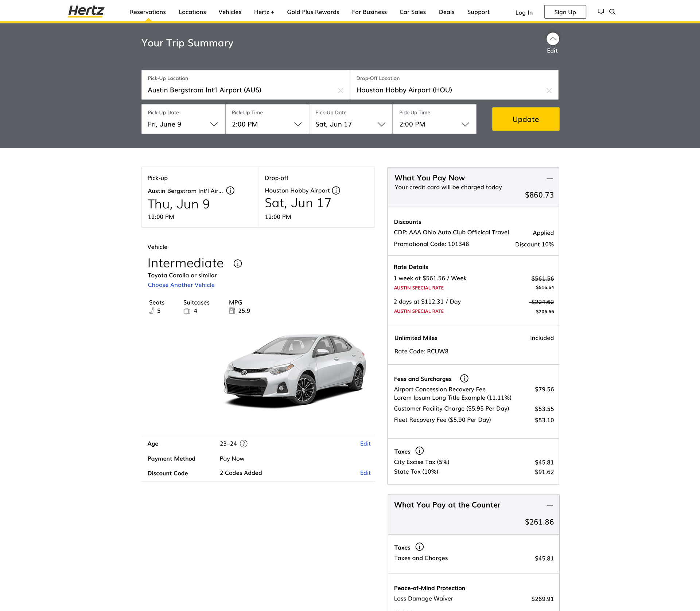Screen dimensions: 700x611
Task: Click the Hertz logo
Action: point(86,11)
